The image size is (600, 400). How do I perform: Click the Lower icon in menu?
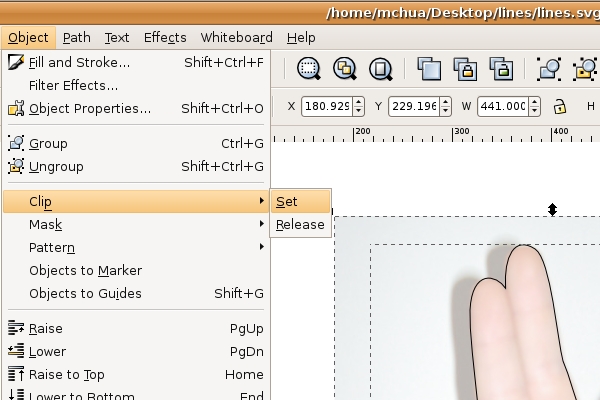[x=16, y=351]
